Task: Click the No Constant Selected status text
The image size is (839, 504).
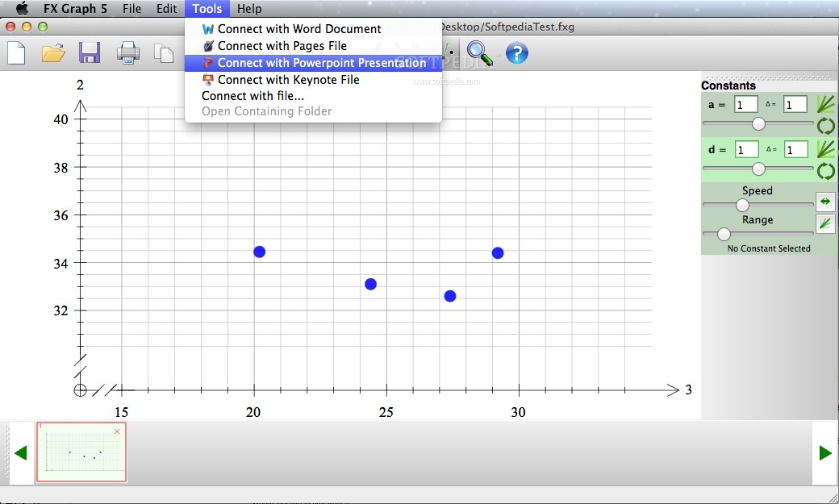Action: point(769,248)
